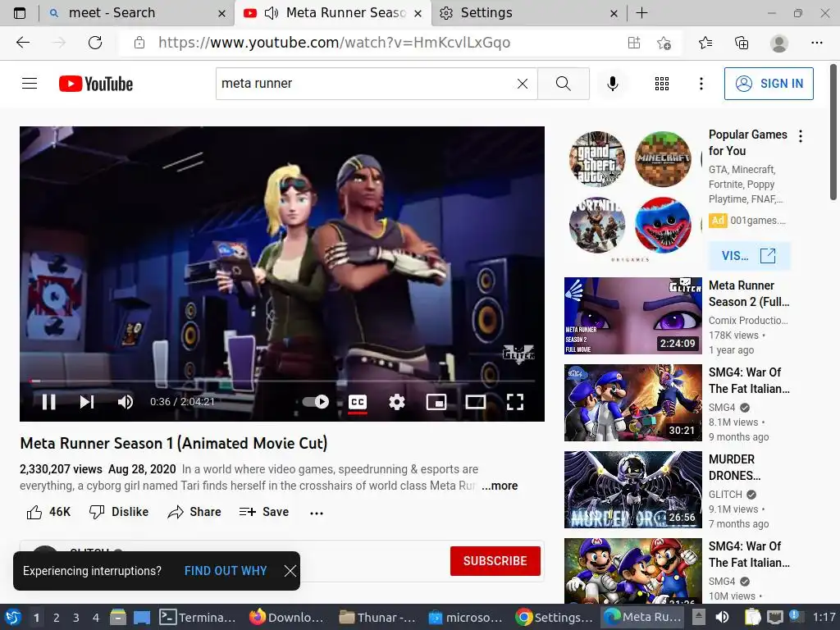The image size is (840, 630).
Task: Mute the video volume
Action: coord(126,402)
